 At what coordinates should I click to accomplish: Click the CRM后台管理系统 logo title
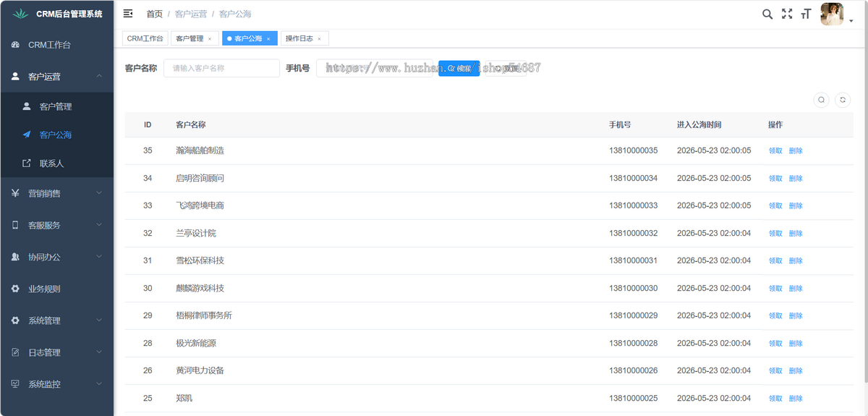69,14
